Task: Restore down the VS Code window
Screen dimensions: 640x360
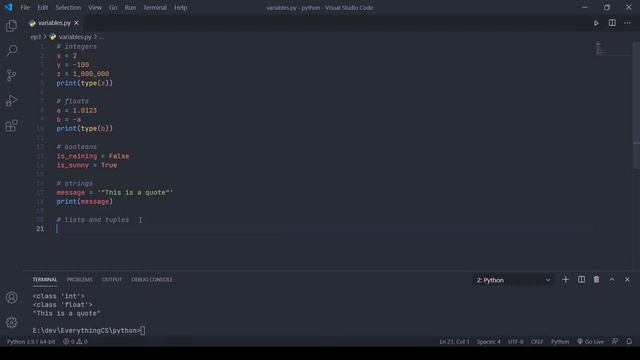Action: [607, 7]
